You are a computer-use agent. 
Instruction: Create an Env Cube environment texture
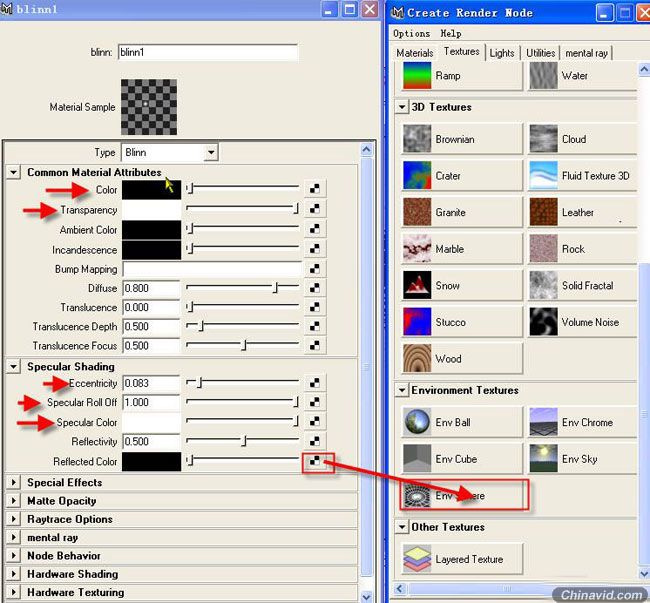462,459
